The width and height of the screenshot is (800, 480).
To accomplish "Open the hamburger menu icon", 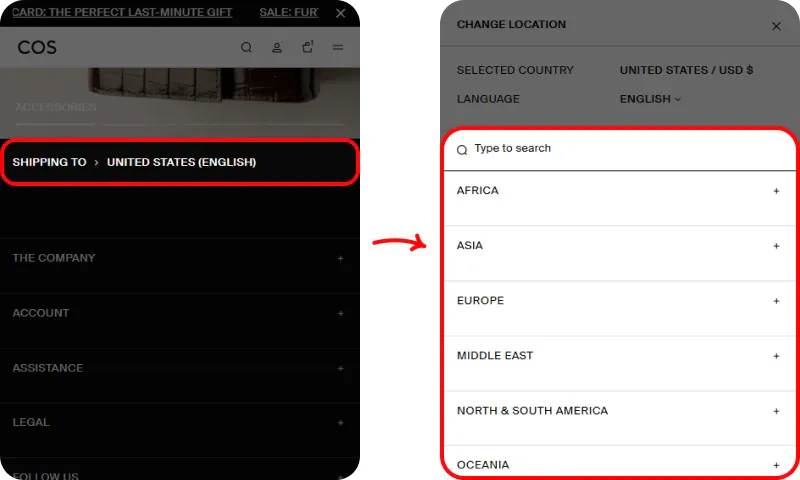I will (x=338, y=47).
